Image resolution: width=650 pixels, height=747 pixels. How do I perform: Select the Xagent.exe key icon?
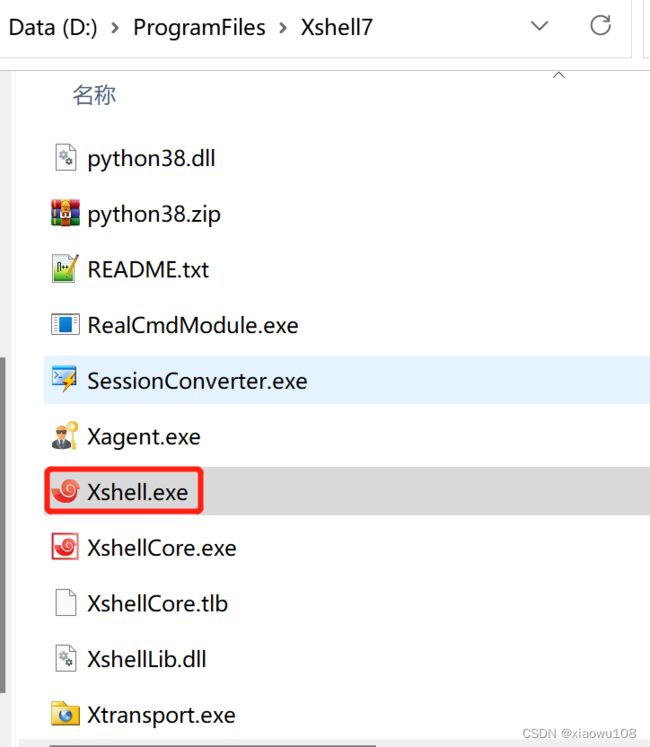coord(65,435)
